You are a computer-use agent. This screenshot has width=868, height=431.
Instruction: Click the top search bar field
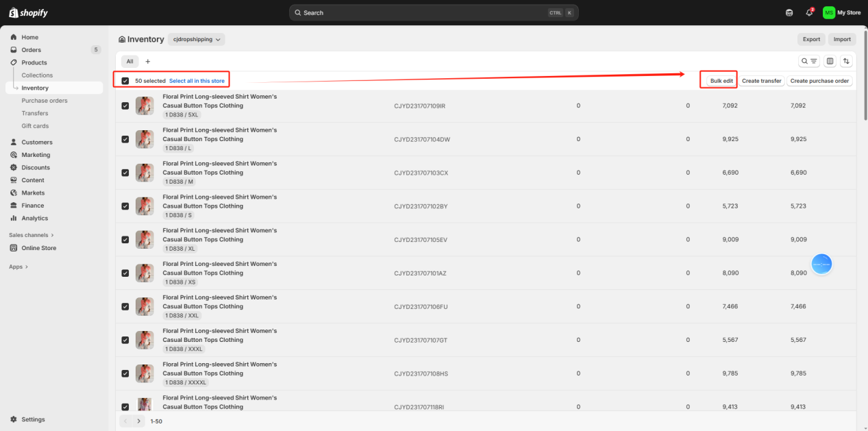tap(434, 12)
